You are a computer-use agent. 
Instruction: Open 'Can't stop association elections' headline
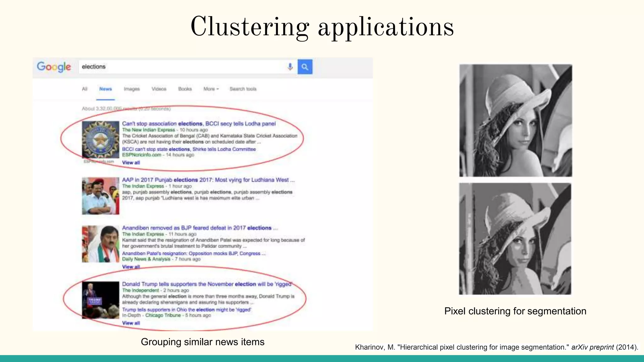(199, 123)
